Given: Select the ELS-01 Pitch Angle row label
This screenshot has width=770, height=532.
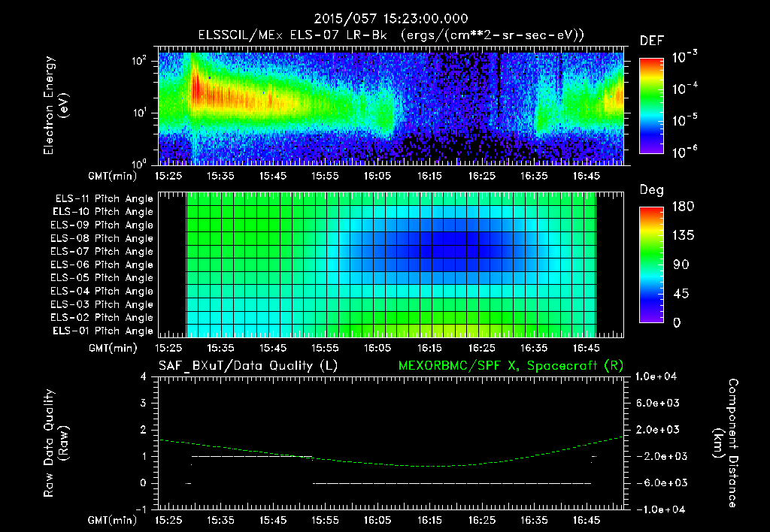Looking at the screenshot, I should click(x=103, y=331).
